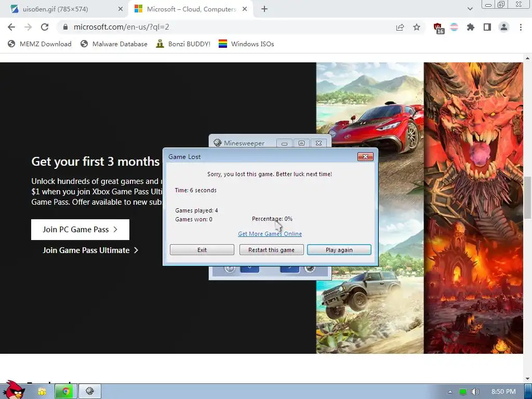Minimize the Minesweeper window
The image size is (532, 399).
(284, 143)
